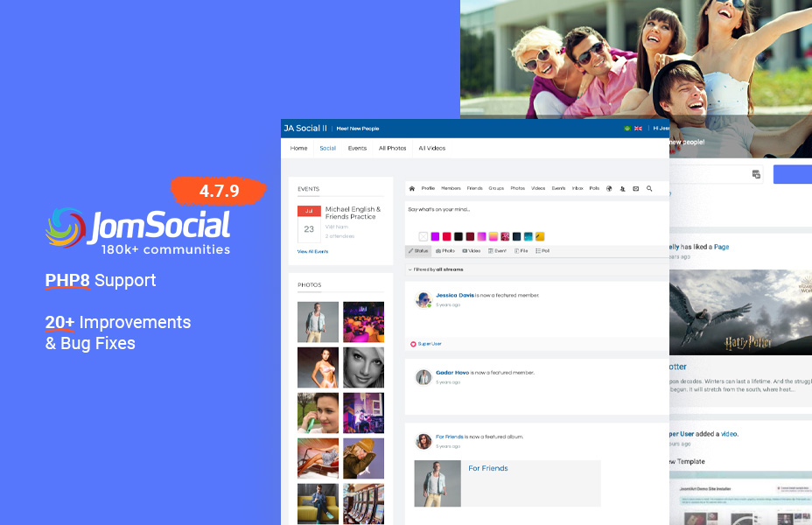This screenshot has height=525, width=812.
Task: Open the home icon in community toolbar
Action: [412, 188]
